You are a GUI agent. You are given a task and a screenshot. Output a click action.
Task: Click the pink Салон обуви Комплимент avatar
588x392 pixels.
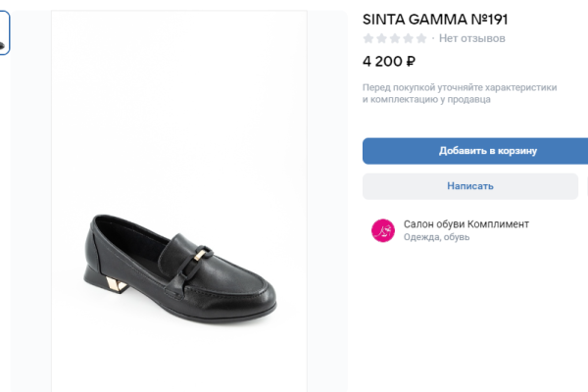coord(382,230)
